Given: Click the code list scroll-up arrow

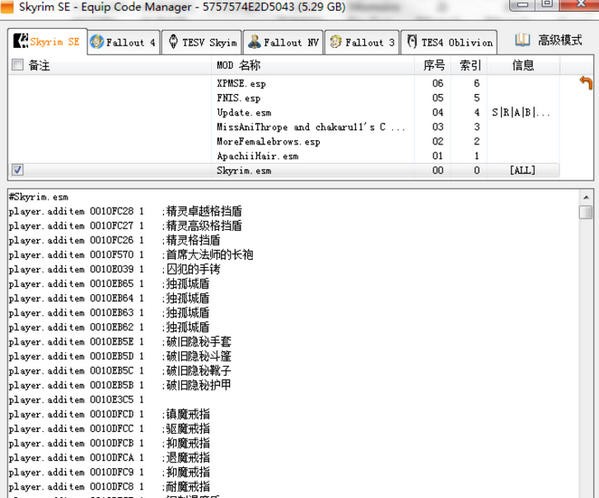Looking at the screenshot, I should (586, 197).
